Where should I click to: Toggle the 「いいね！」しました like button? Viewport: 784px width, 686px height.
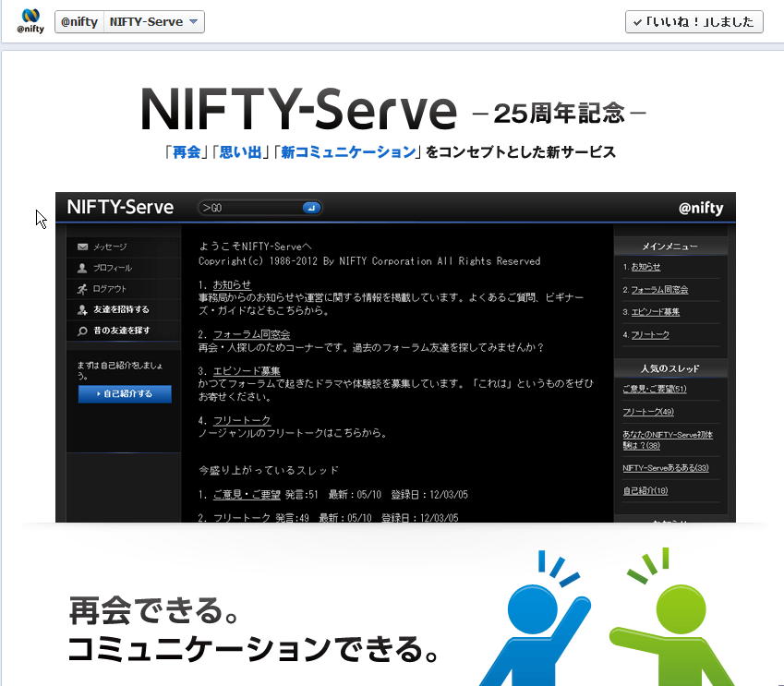point(694,21)
